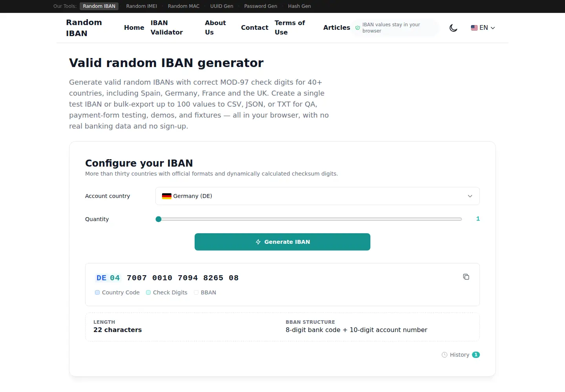This screenshot has width=565, height=392.
Task: Click the Generate IBAN button
Action: point(282,242)
